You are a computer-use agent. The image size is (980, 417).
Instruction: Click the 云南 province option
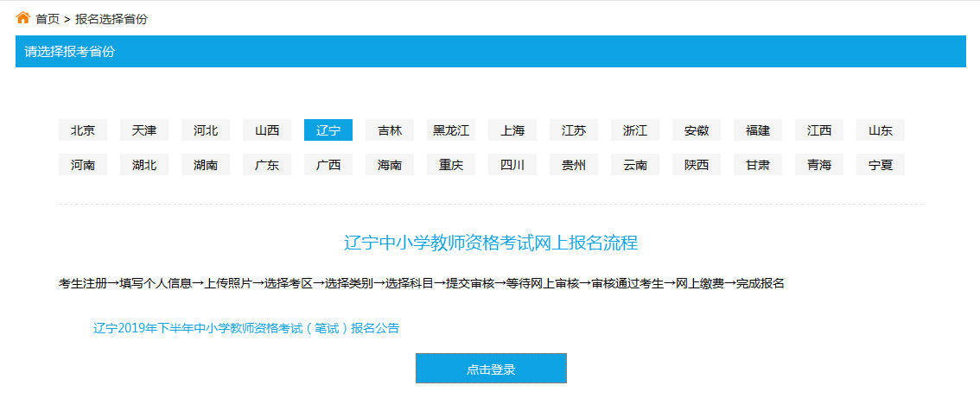(635, 165)
